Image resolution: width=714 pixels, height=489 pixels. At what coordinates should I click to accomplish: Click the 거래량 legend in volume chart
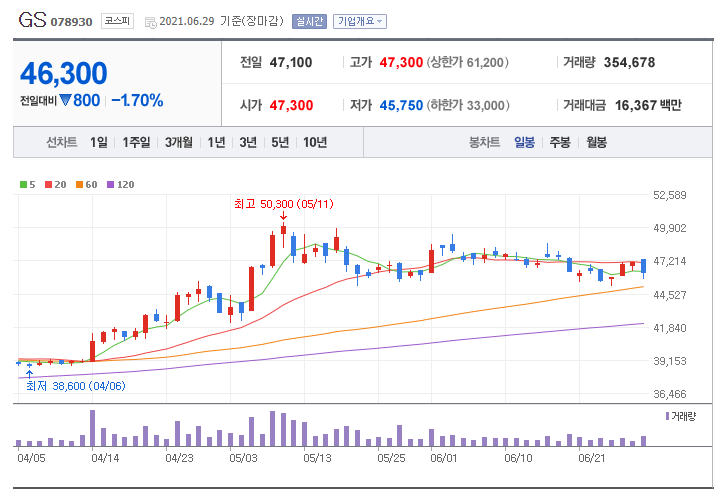[x=681, y=416]
